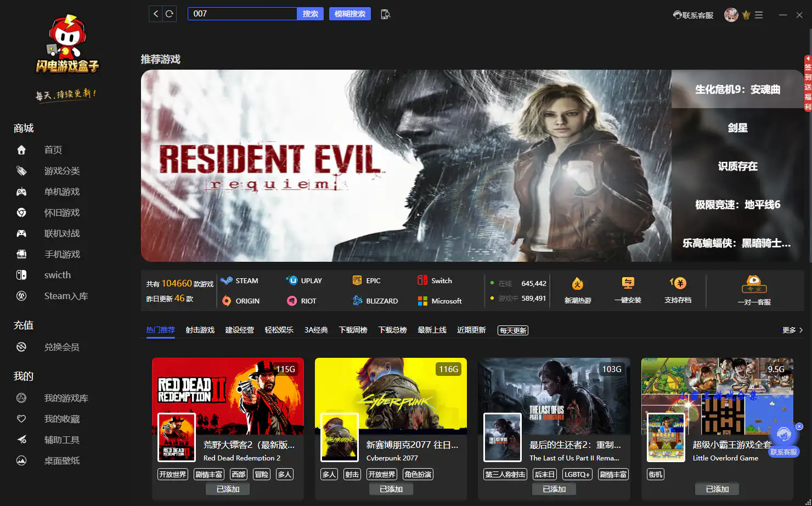Select the Microsoft platform filter

pos(439,301)
